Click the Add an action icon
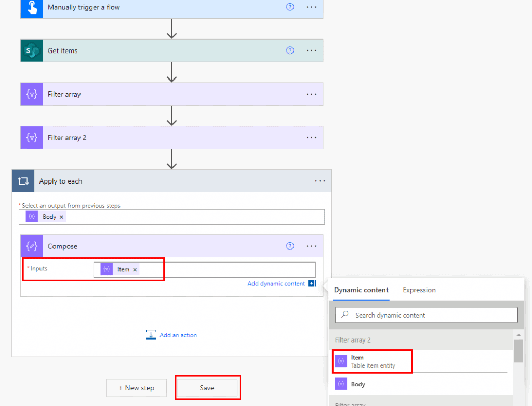 pos(151,335)
